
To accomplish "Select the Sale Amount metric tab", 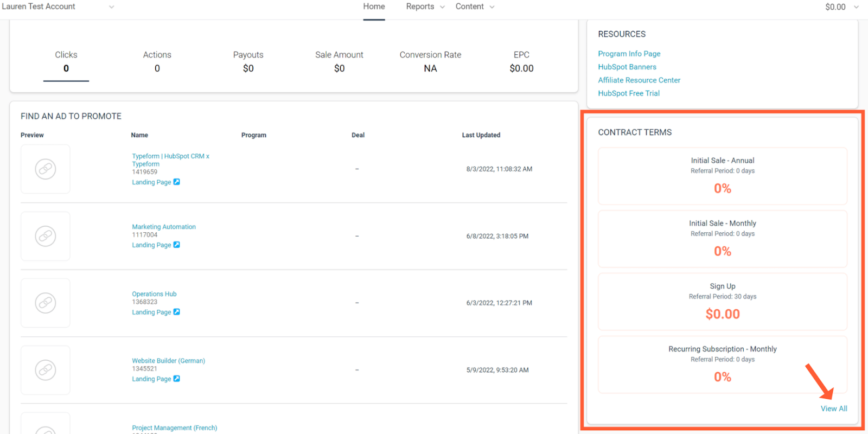I will point(339,62).
